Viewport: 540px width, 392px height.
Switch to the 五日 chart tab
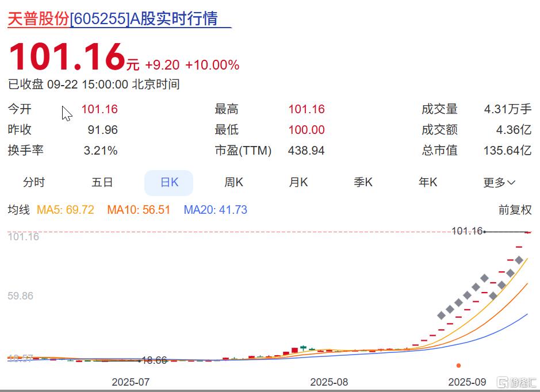tap(102, 182)
